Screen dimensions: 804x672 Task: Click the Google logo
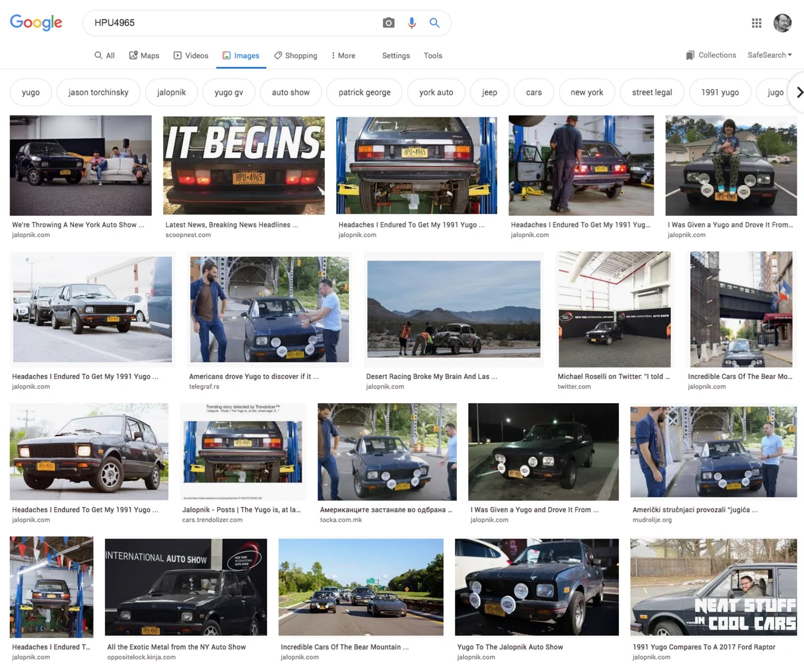coord(36,23)
